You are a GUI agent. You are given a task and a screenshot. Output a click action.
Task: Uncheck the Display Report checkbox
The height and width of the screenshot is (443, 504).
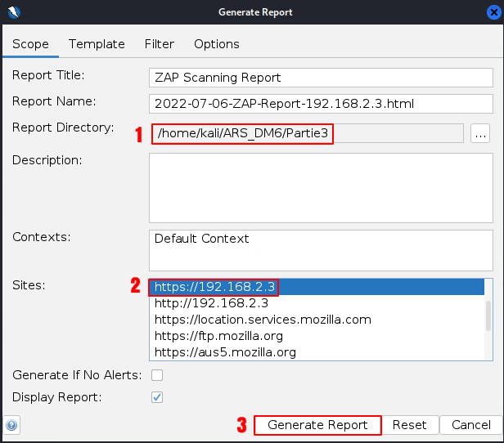(x=157, y=397)
